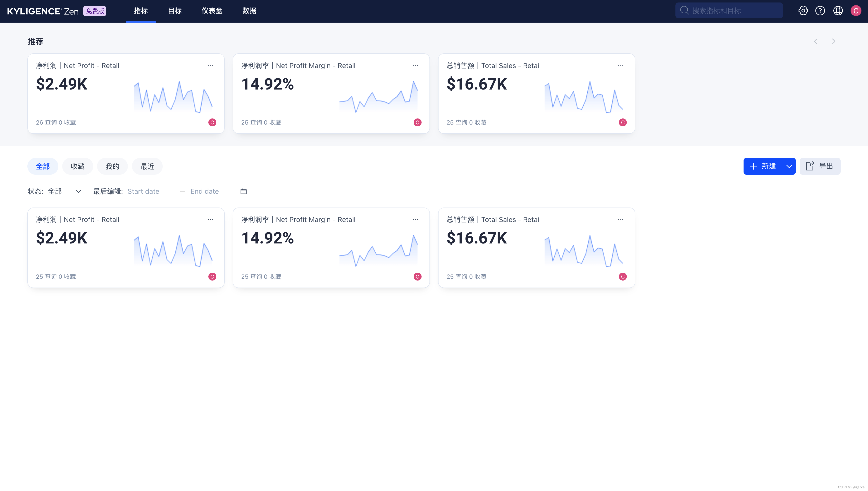Viewport: 868px width, 491px height.
Task: Open the user avatar in top bar
Action: point(856,11)
